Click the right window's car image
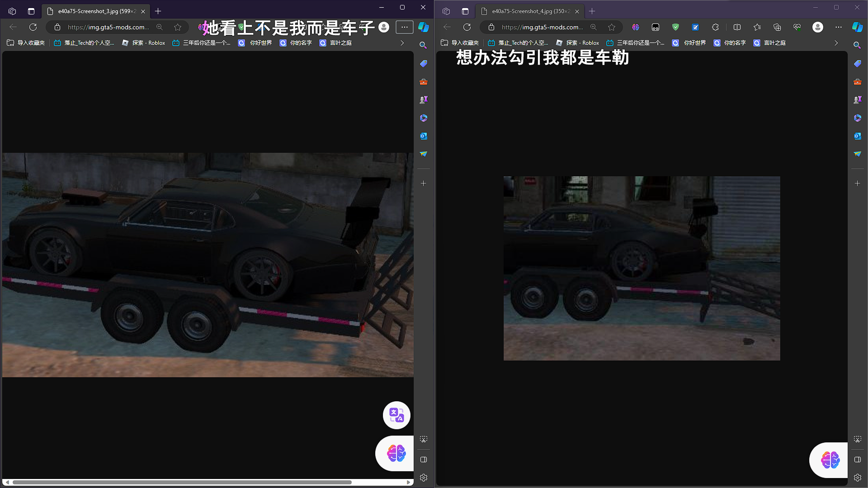868x488 pixels. (x=642, y=268)
